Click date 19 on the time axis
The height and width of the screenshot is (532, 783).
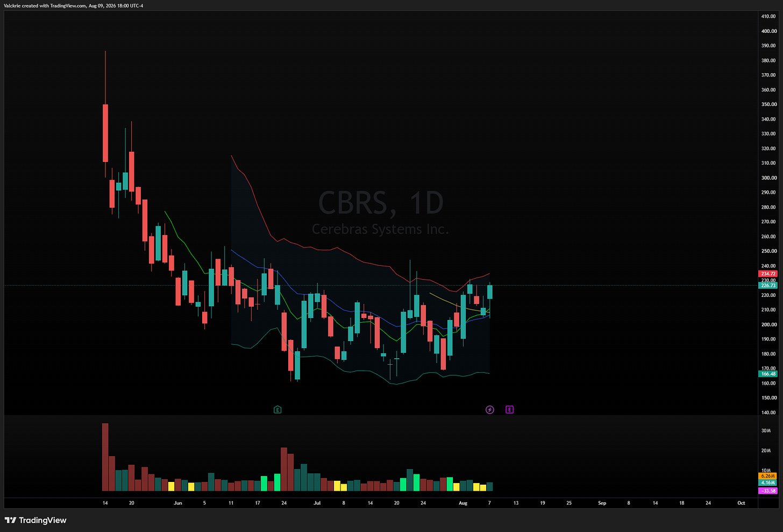click(x=543, y=503)
